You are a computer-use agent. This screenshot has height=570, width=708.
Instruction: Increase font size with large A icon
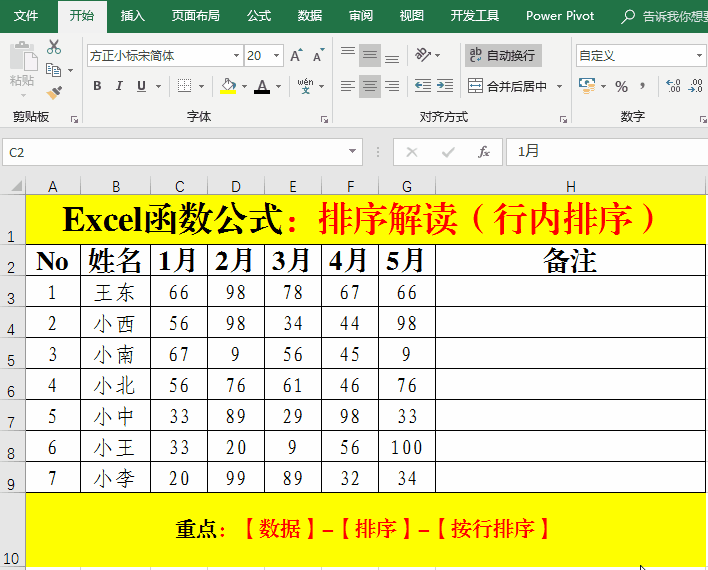coord(296,56)
